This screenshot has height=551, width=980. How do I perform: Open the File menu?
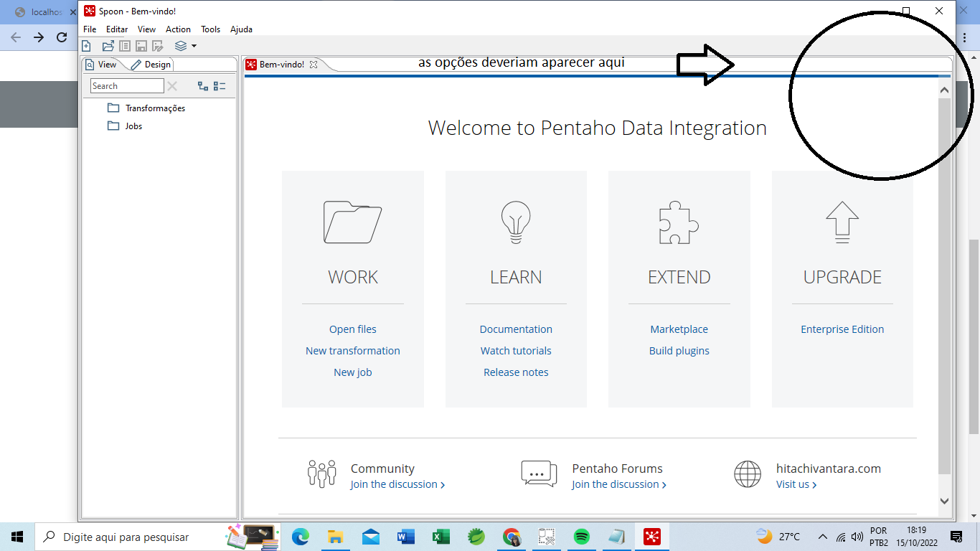90,29
